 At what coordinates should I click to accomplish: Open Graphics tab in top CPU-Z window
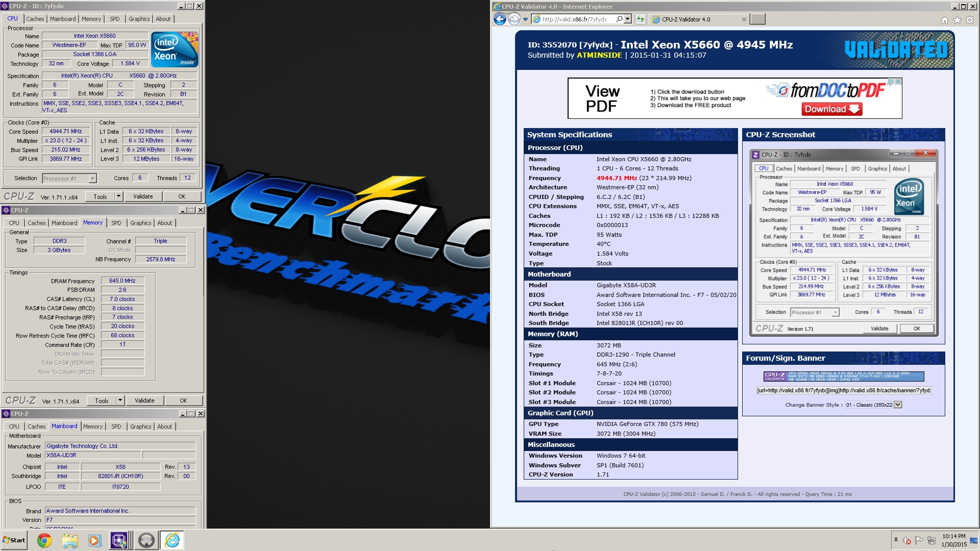(x=139, y=19)
